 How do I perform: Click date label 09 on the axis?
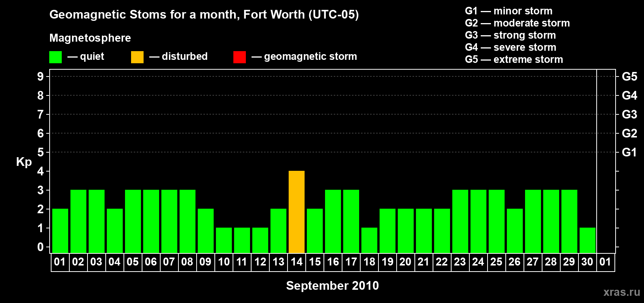tap(205, 262)
